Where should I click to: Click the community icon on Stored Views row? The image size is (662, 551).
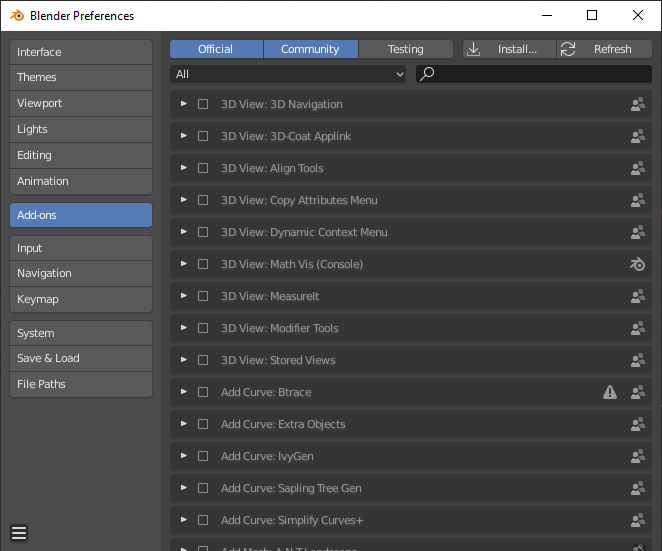point(638,360)
